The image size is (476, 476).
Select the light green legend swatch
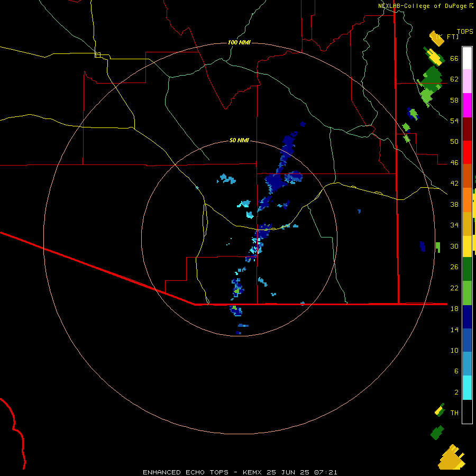pos(467,293)
